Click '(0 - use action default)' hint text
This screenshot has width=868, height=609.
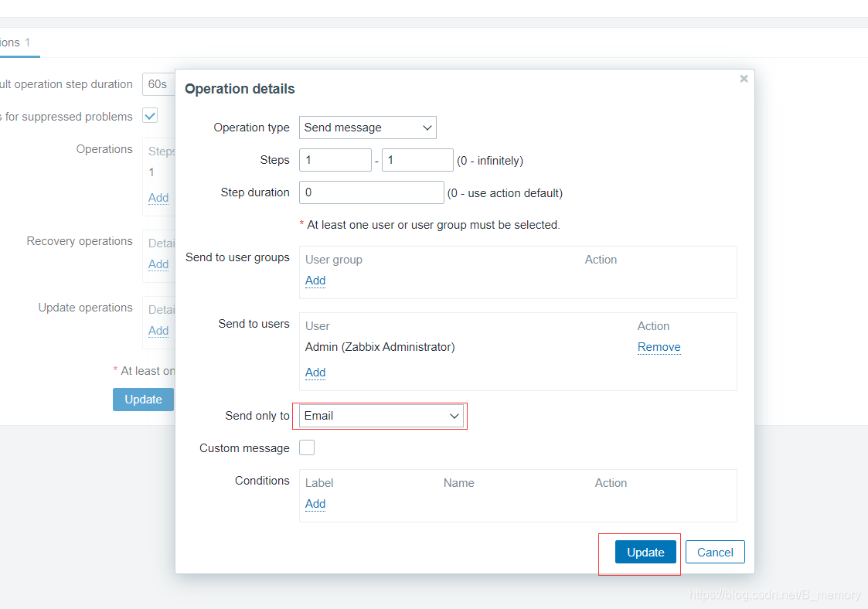(x=505, y=193)
